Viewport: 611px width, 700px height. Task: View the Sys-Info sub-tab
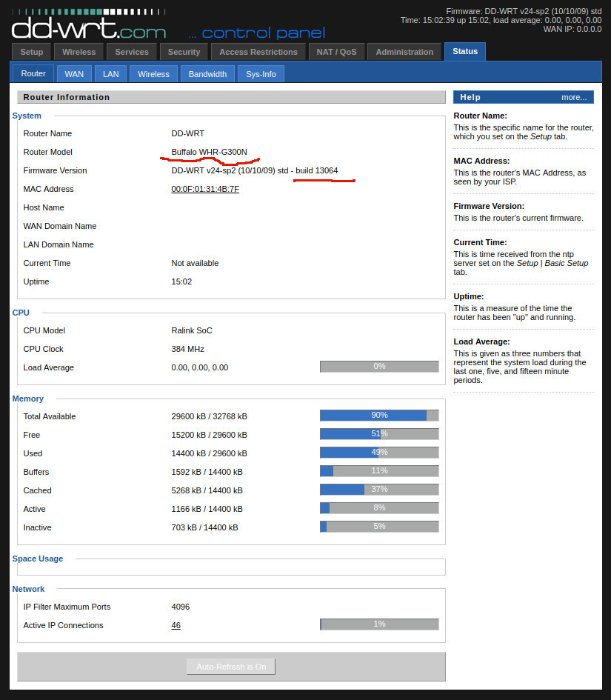click(261, 74)
